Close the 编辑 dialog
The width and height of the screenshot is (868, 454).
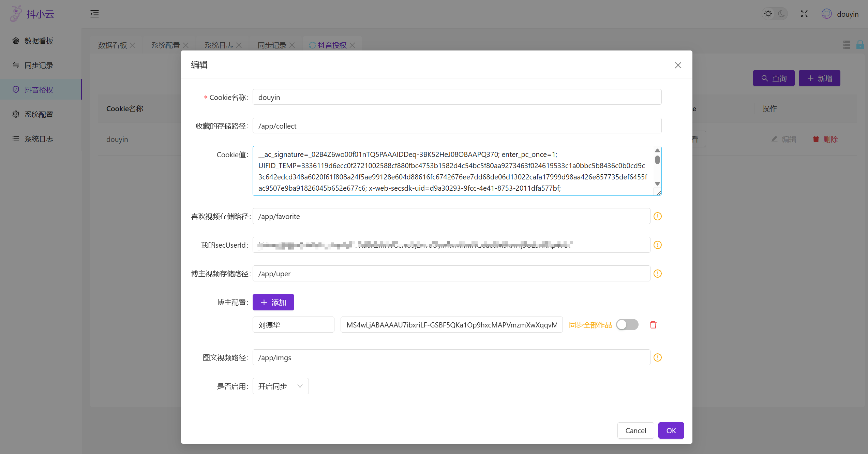(x=678, y=65)
